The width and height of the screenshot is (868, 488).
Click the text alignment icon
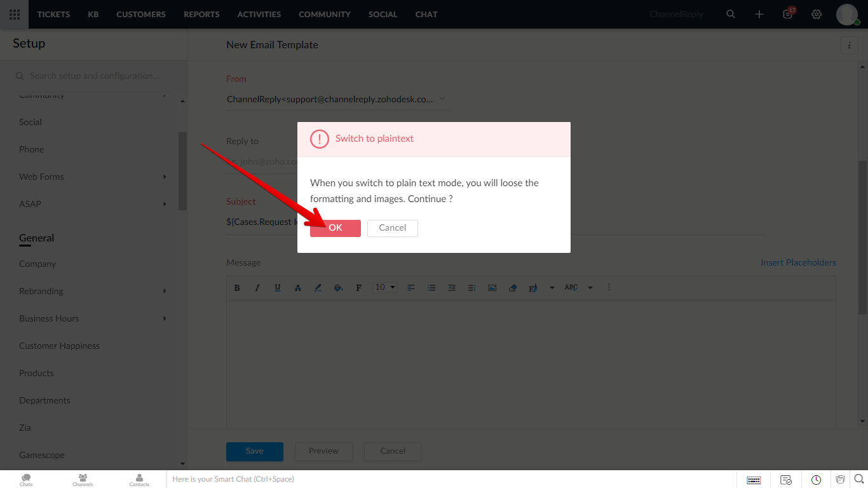coord(411,288)
